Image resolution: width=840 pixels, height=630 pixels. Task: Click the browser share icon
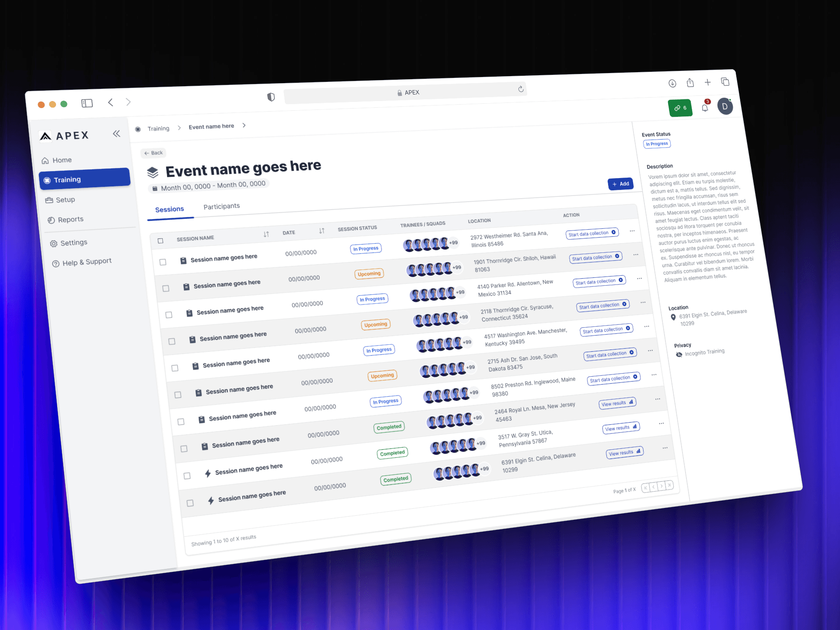click(690, 83)
